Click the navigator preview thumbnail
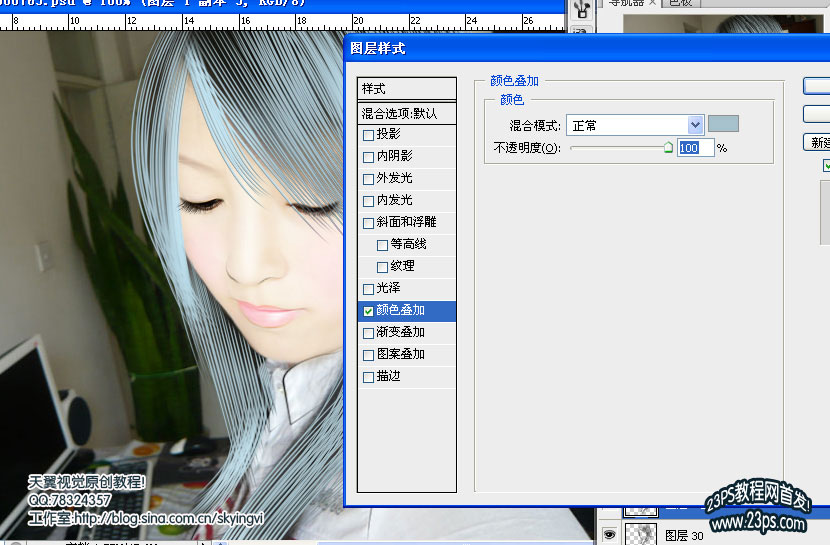830x545 pixels. pyautogui.click(x=723, y=23)
